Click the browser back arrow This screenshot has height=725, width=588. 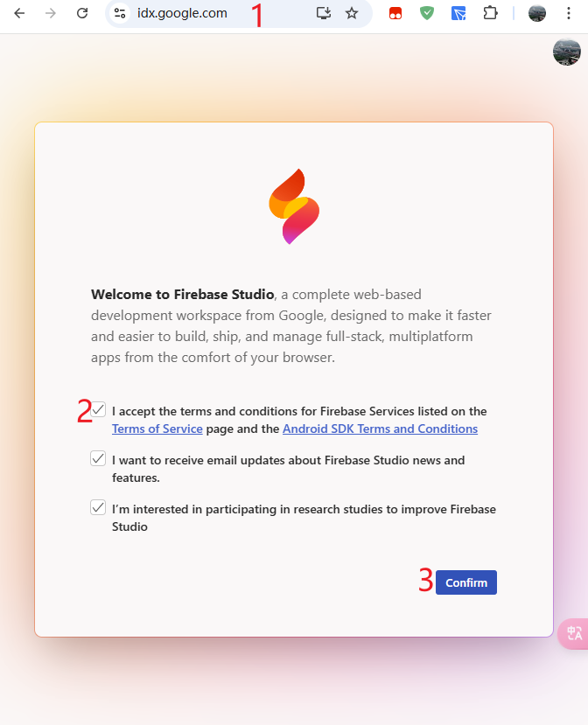pos(19,13)
